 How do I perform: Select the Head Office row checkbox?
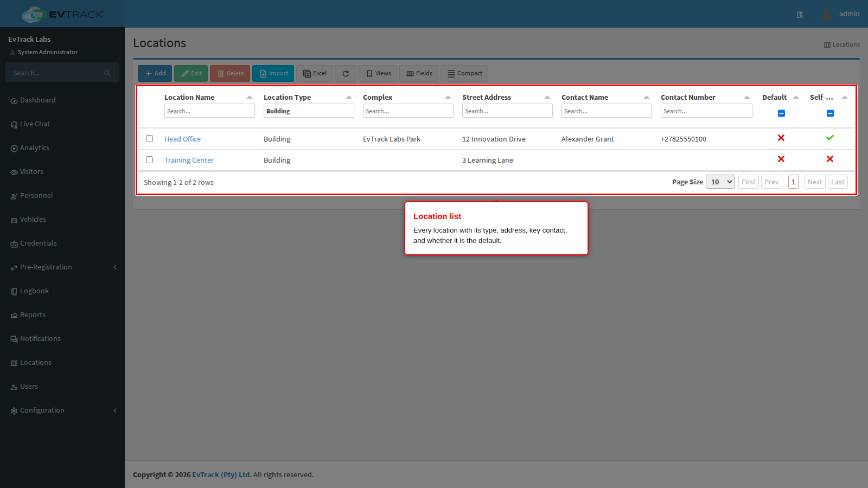click(x=149, y=138)
